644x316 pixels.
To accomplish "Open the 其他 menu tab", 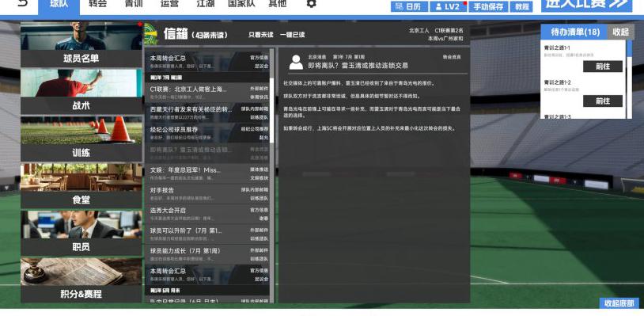I will (277, 4).
